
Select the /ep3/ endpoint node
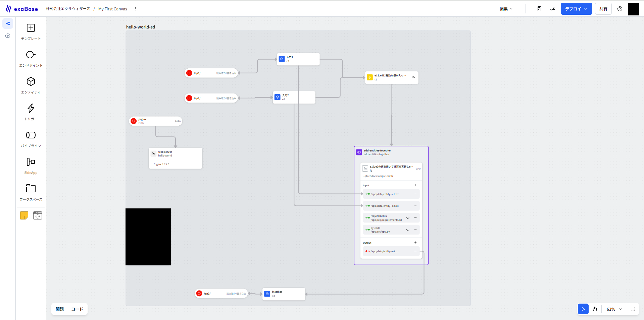221,294
